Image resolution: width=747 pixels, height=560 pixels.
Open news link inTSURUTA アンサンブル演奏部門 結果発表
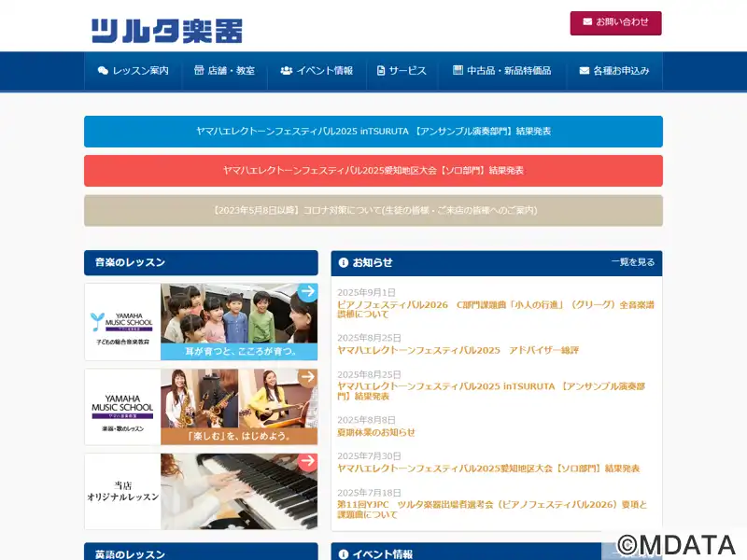[491, 391]
